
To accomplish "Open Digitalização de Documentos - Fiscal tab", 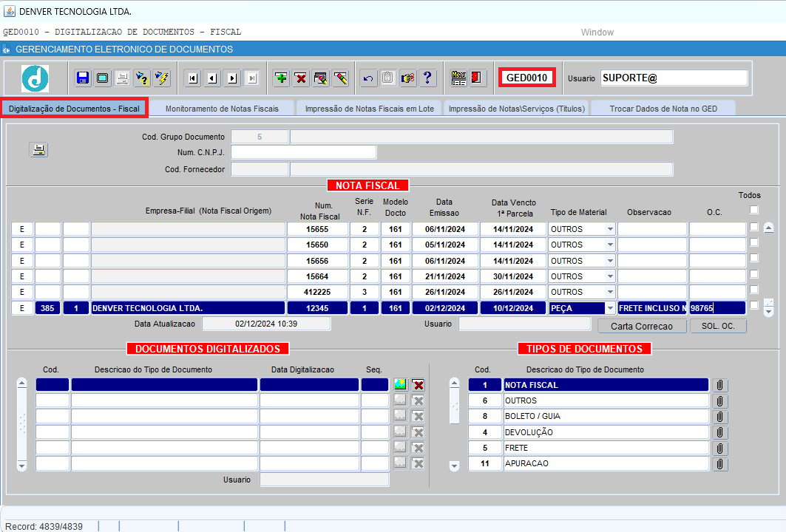I will pyautogui.click(x=74, y=109).
